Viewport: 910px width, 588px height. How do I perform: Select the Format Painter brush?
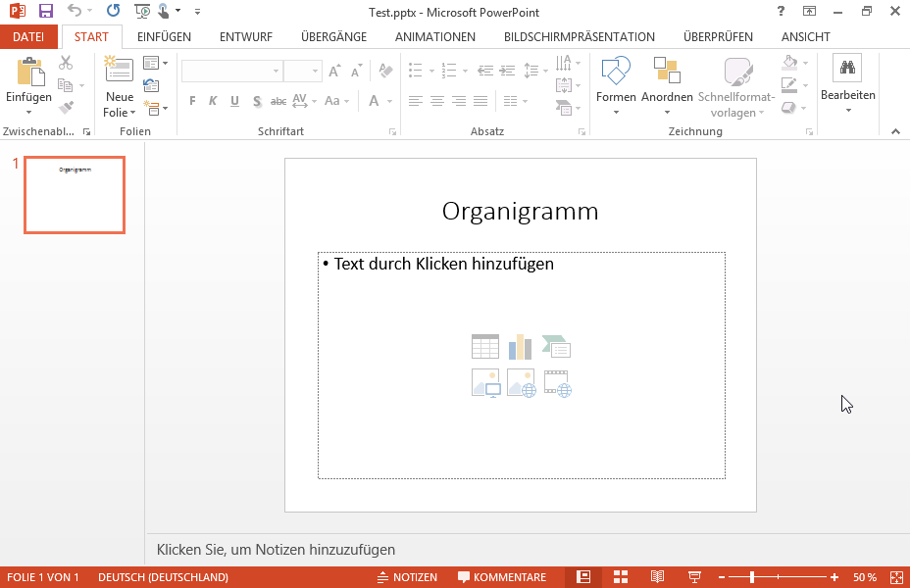66,107
